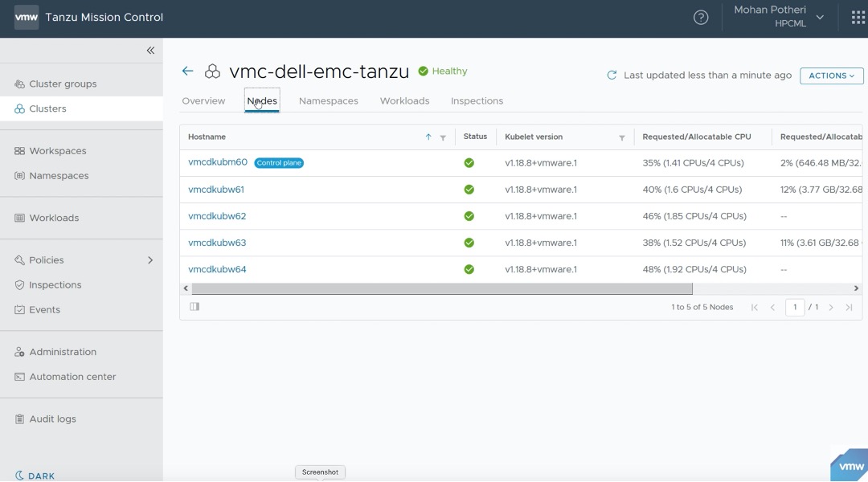
Task: Switch to the Workloads tab
Action: pyautogui.click(x=404, y=100)
